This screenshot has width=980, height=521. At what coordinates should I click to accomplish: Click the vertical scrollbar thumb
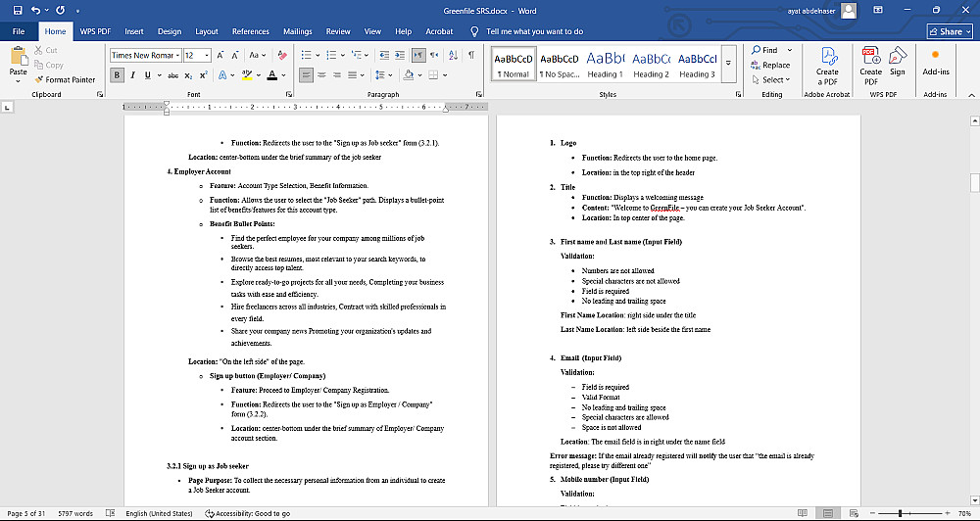(x=974, y=183)
